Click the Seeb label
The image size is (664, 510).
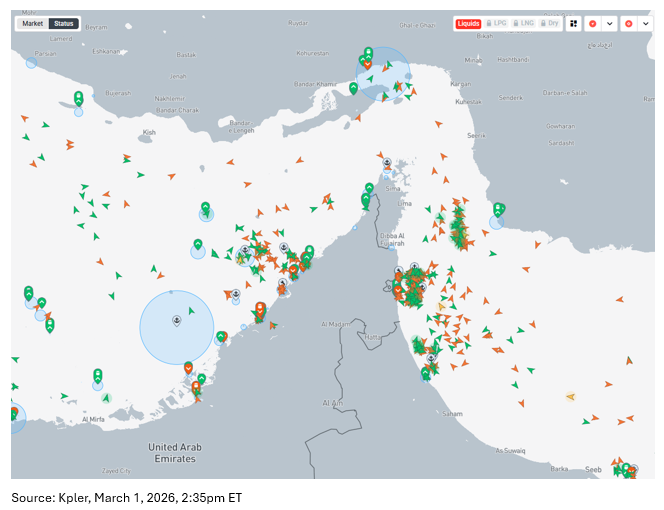593,469
